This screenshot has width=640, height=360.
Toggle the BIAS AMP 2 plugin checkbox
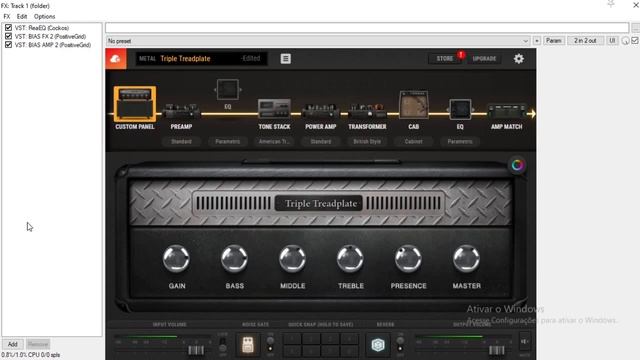click(x=8, y=45)
